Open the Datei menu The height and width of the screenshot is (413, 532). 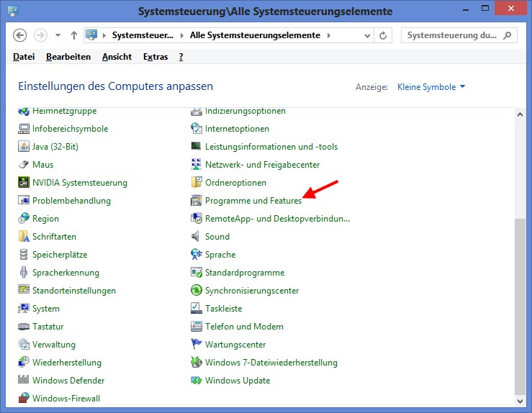click(24, 57)
